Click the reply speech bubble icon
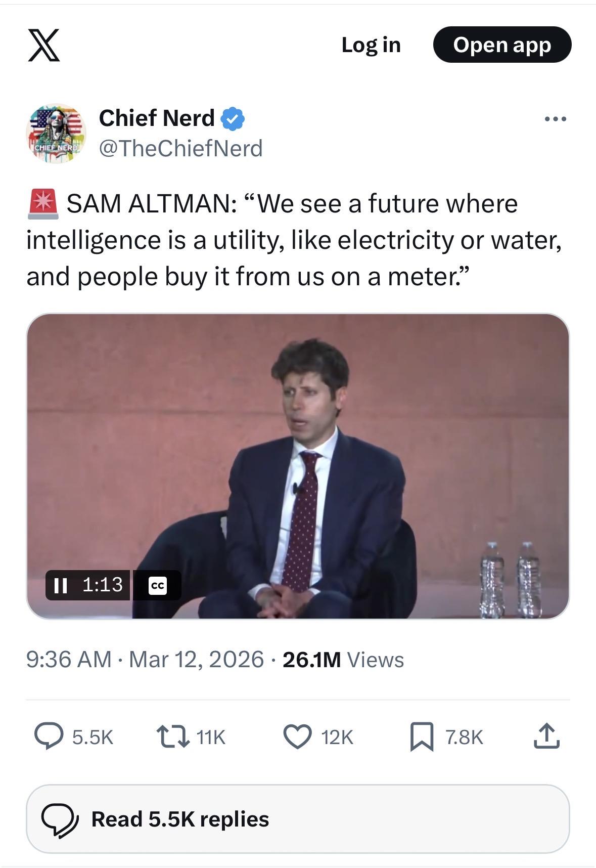The height and width of the screenshot is (868, 596). coord(49,736)
